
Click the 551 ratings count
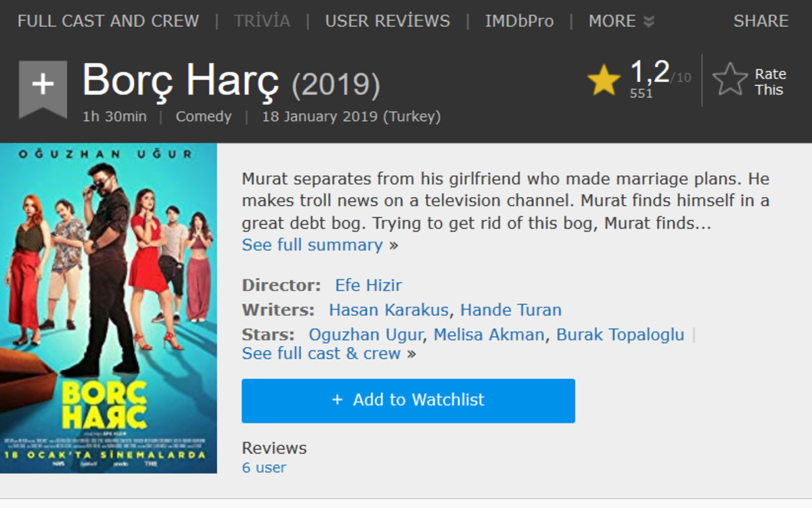641,93
